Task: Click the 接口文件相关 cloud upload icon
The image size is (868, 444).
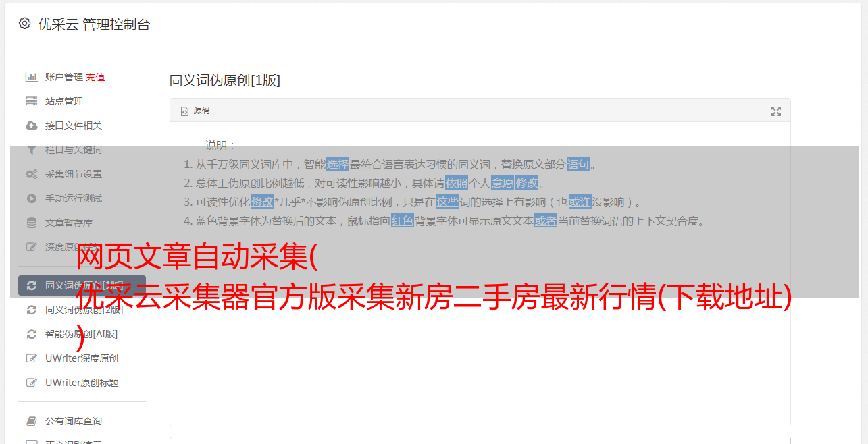Action: (31, 126)
